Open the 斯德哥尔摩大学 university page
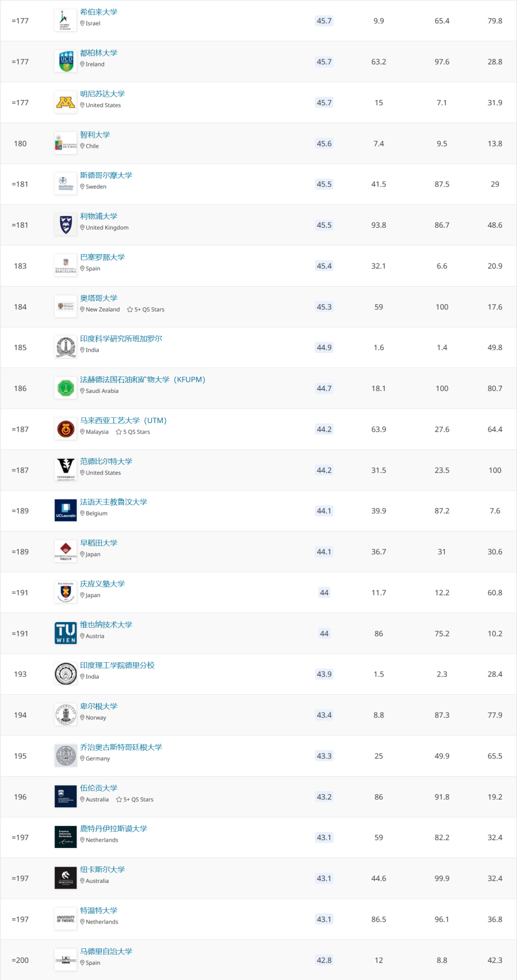The height and width of the screenshot is (980, 517). (x=106, y=175)
